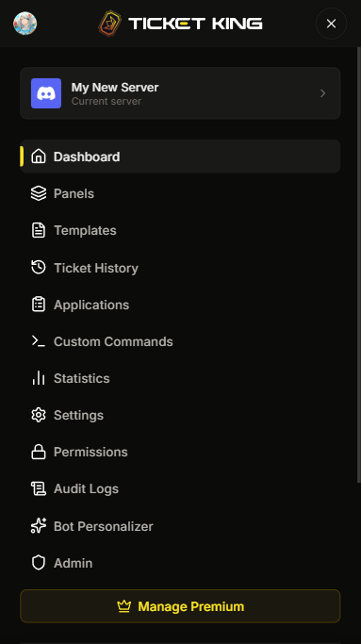Click the Audit Logs scroll icon
Screen dimensions: 361x644
[x=39, y=488]
